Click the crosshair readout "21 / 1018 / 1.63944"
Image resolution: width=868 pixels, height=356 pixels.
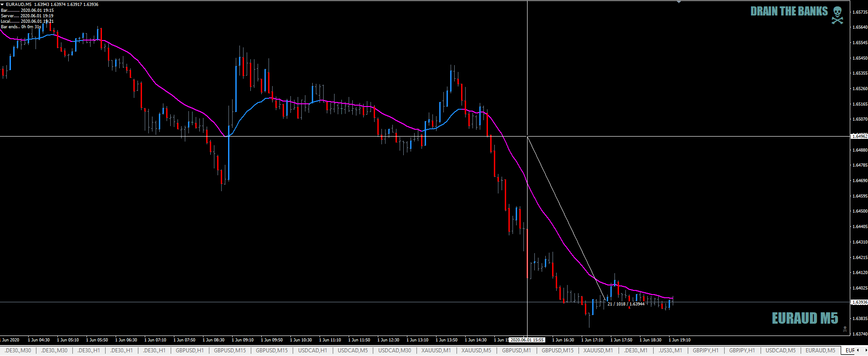[626, 304]
